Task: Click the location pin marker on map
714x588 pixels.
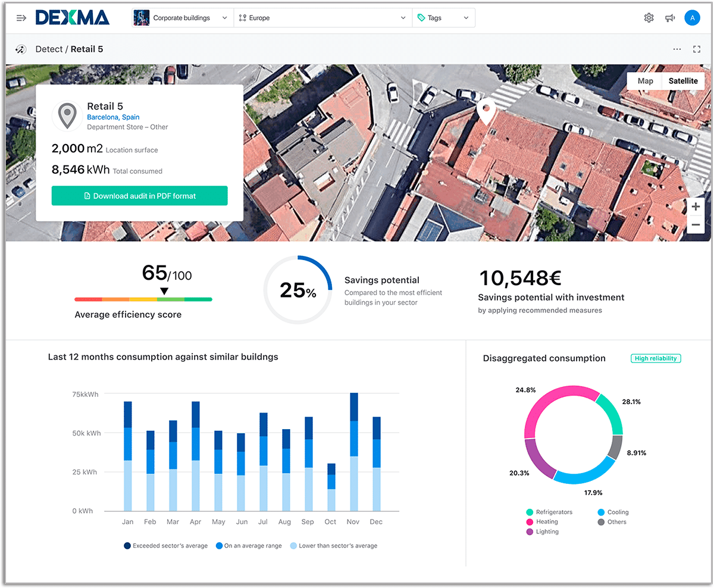Action: [487, 111]
